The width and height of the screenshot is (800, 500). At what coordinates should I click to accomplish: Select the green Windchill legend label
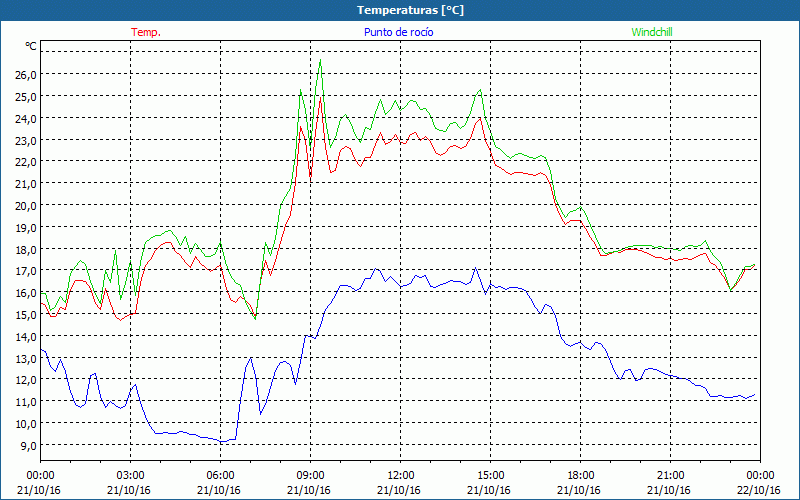point(652,32)
